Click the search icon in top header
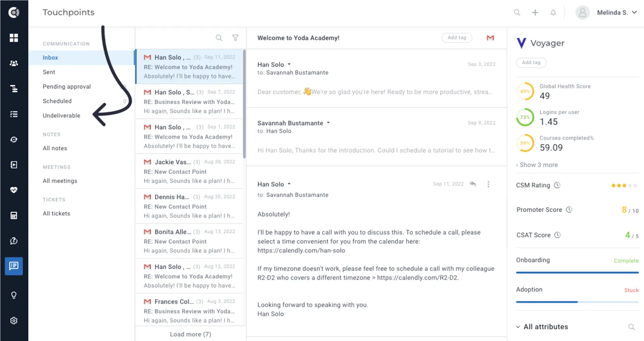 point(517,12)
